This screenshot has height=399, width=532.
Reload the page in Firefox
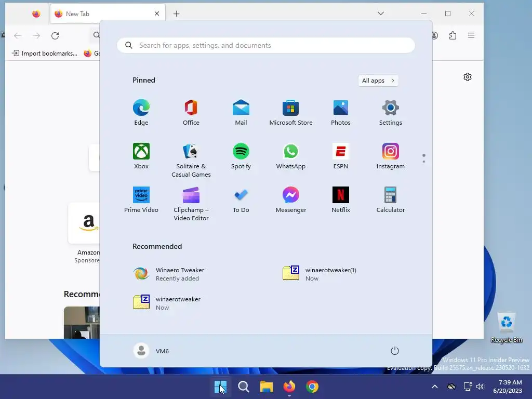[x=55, y=36]
